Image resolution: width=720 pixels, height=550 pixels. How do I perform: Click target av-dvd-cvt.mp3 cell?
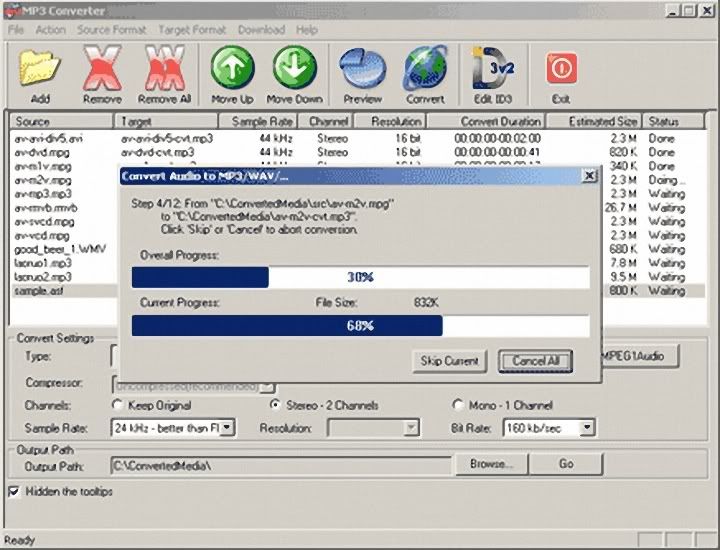point(158,152)
